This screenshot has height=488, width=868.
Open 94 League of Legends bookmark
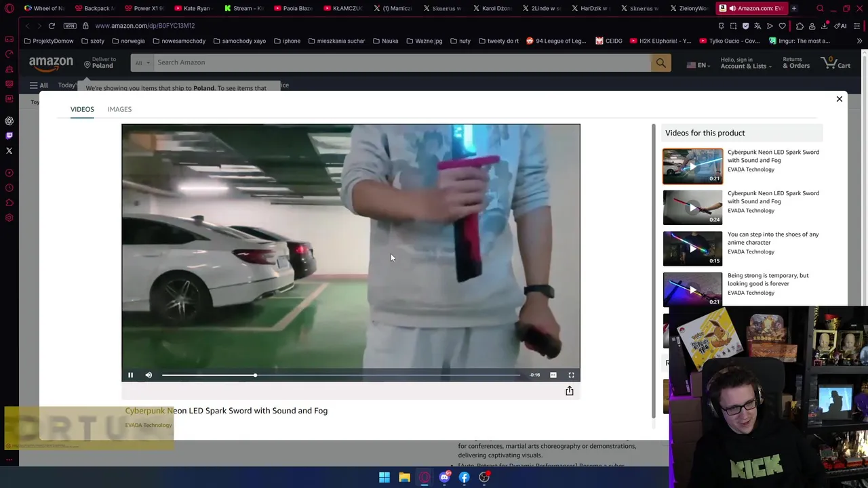[556, 41]
